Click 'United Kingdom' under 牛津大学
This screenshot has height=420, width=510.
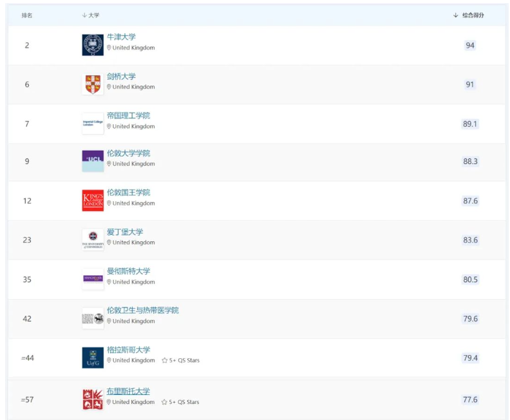tap(134, 48)
